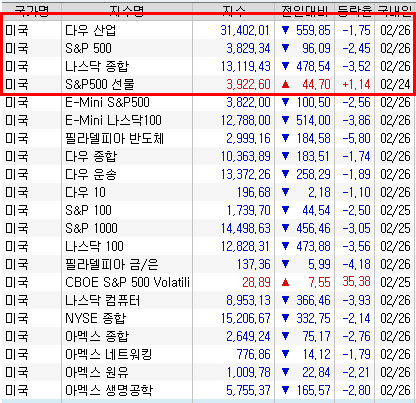Select 필라델피아 금/은 index name
This screenshot has width=416, height=403.
[112, 264]
